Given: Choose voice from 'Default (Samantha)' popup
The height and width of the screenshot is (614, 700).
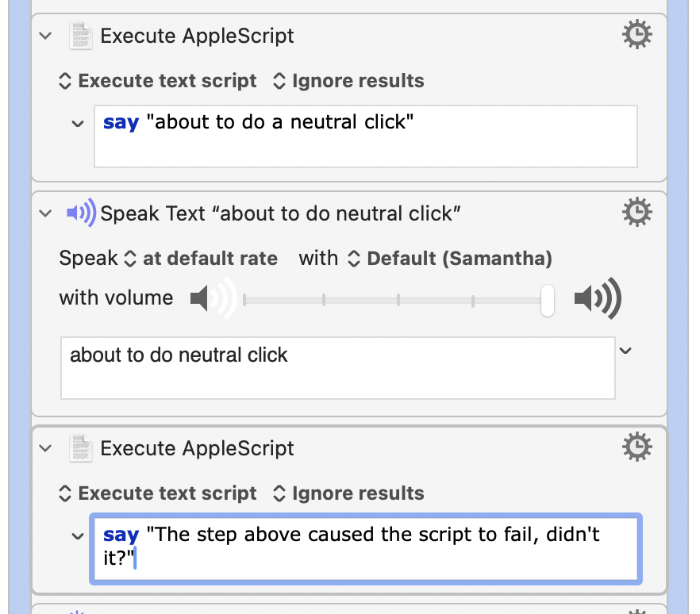Looking at the screenshot, I should click(x=450, y=259).
